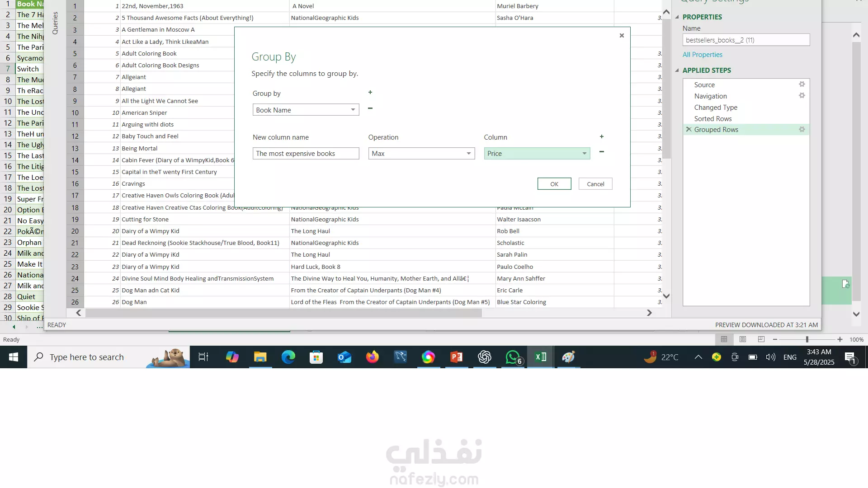Open the clock showing 3:43 AM
Viewport: 868px width, 488px height.
tap(819, 357)
